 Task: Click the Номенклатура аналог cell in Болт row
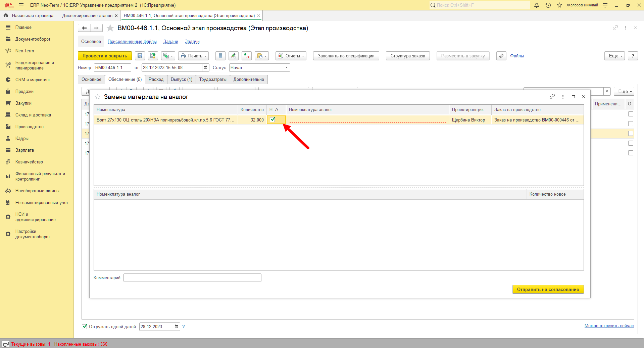tap(367, 120)
